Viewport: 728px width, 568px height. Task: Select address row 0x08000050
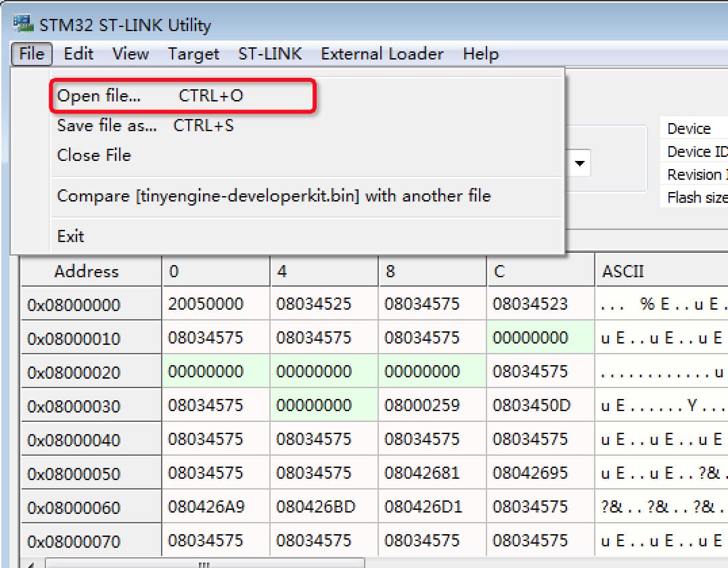click(91, 473)
